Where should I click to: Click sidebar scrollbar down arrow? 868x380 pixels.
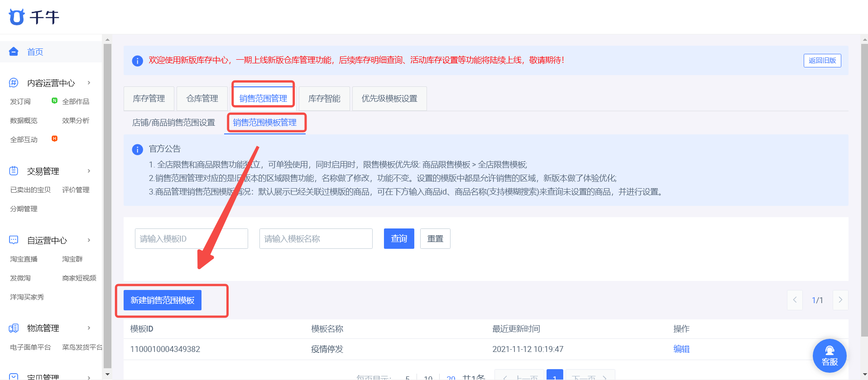(x=107, y=375)
